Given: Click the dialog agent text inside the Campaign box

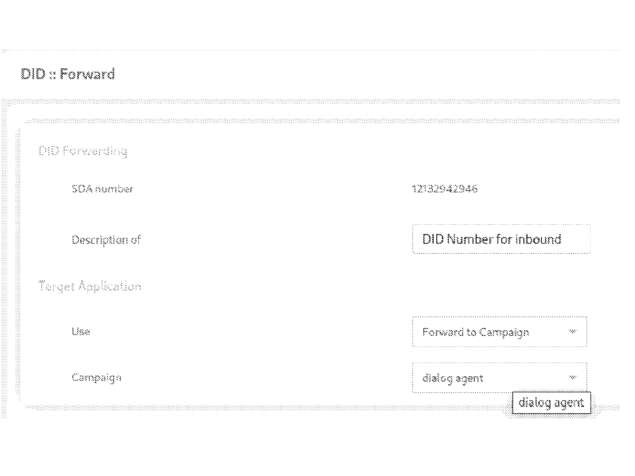Looking at the screenshot, I should click(x=452, y=378).
